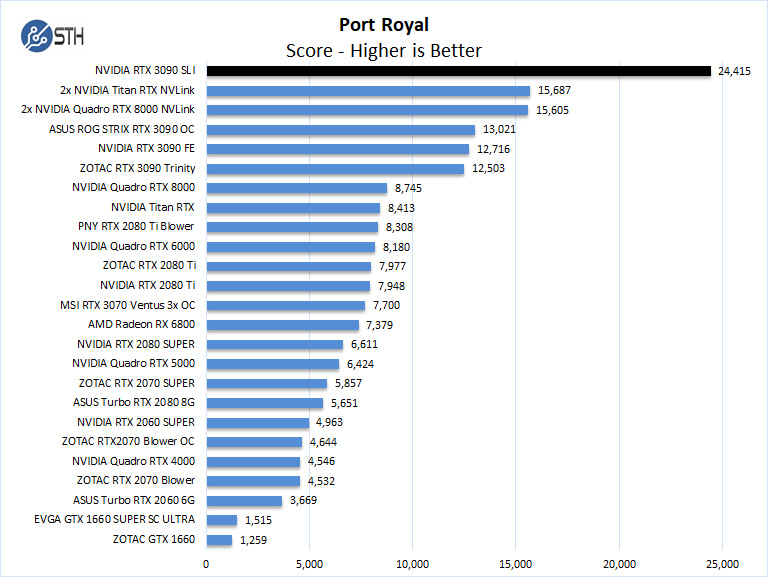The image size is (768, 577).
Task: Click the 24,415 score value
Action: [734, 71]
